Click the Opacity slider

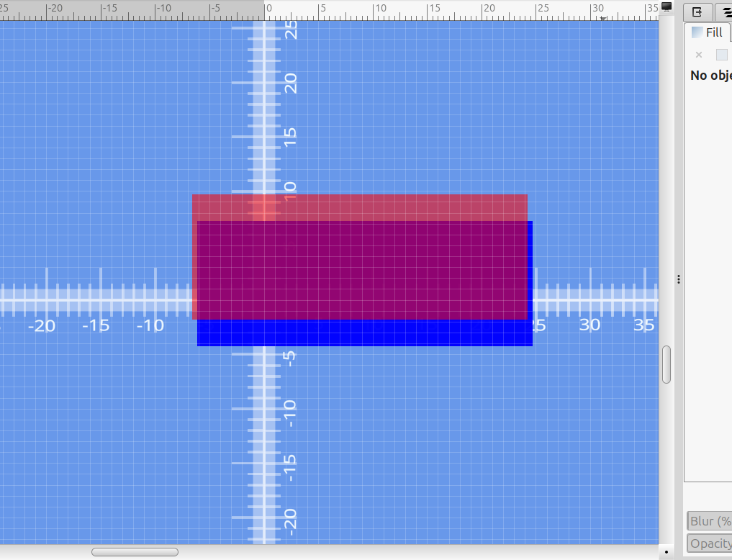709,543
